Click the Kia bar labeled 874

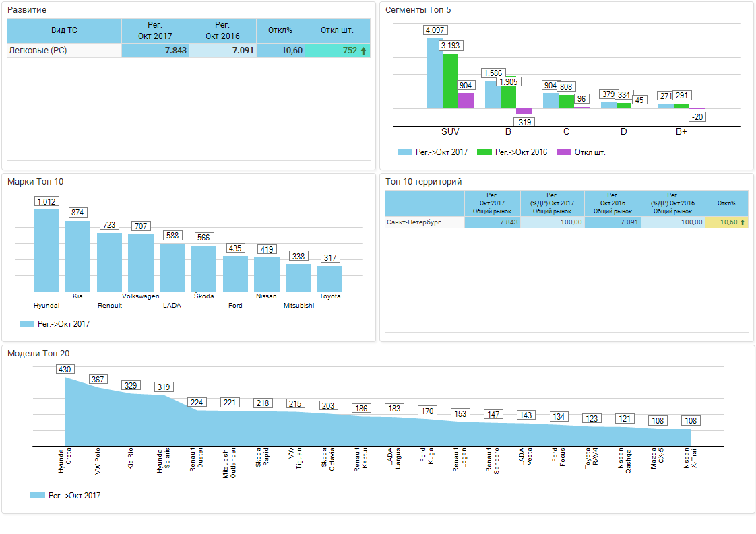click(x=77, y=256)
